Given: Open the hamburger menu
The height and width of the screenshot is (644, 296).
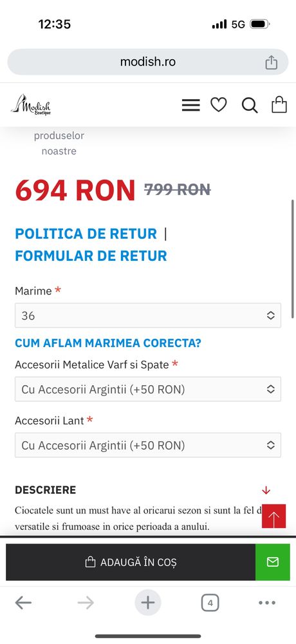Looking at the screenshot, I should click(x=190, y=106).
